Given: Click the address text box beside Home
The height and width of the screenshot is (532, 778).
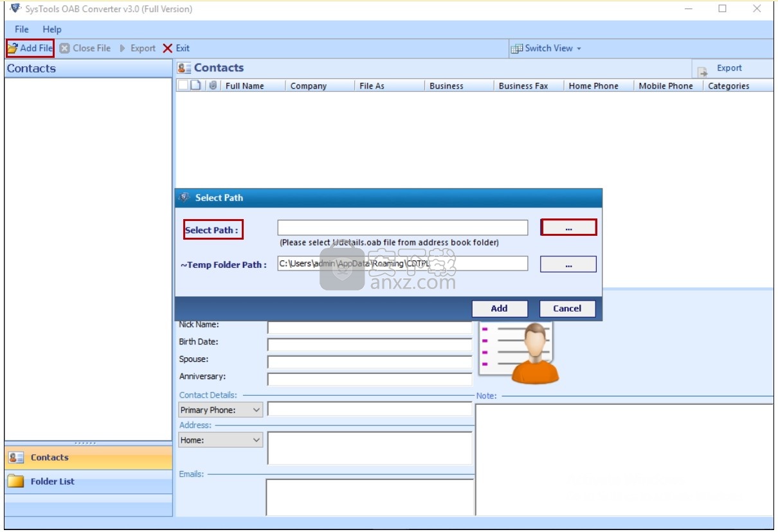Looking at the screenshot, I should (x=370, y=448).
